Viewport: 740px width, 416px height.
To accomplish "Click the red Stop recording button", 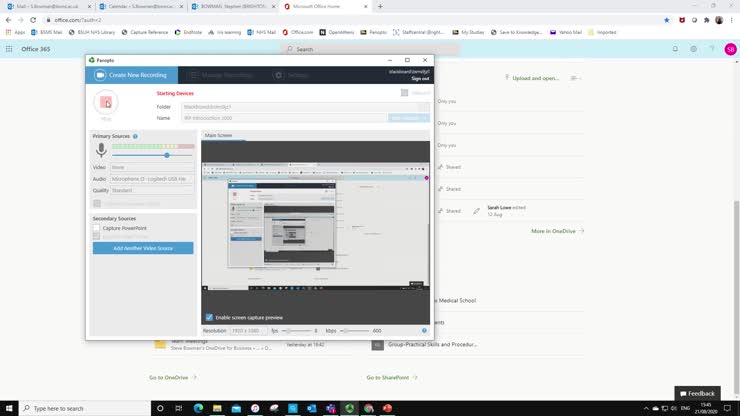I will (106, 102).
